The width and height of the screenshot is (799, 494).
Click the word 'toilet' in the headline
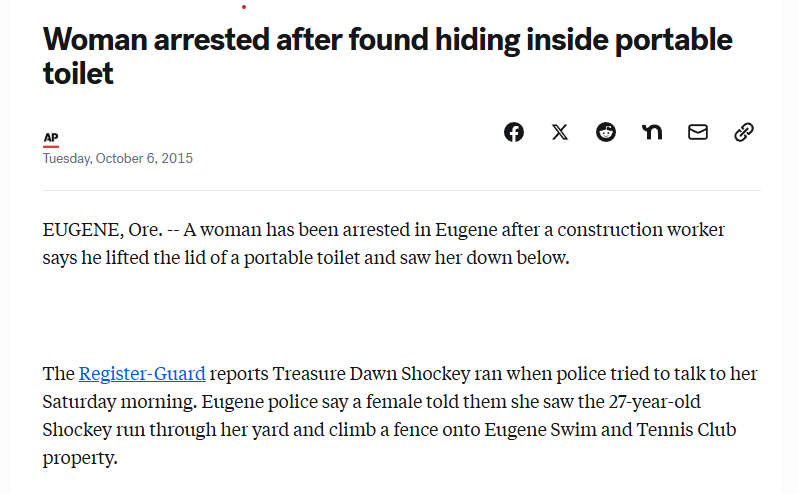tap(78, 73)
